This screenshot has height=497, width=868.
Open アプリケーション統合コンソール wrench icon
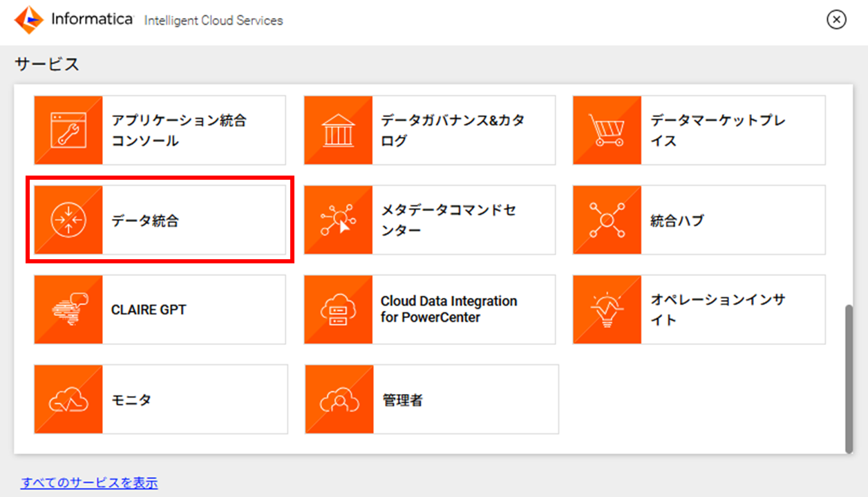[68, 130]
